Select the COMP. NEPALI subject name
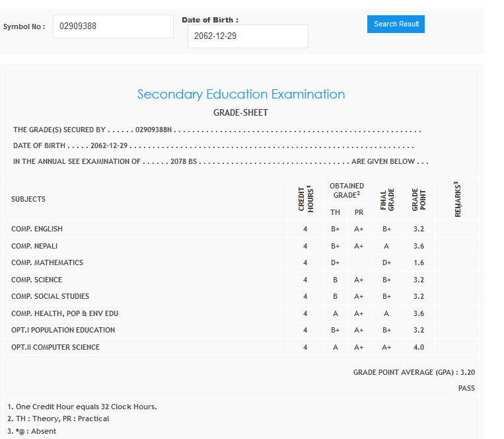The width and height of the screenshot is (504, 439). (x=34, y=246)
